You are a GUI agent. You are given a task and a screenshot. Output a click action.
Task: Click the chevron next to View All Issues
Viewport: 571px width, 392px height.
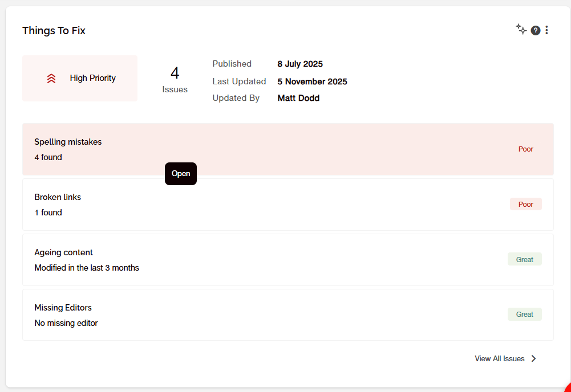pyautogui.click(x=533, y=358)
